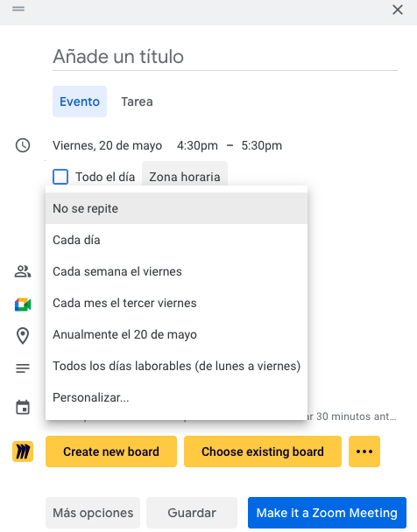The height and width of the screenshot is (532, 417).
Task: Click the Añade un título field
Action: click(225, 56)
